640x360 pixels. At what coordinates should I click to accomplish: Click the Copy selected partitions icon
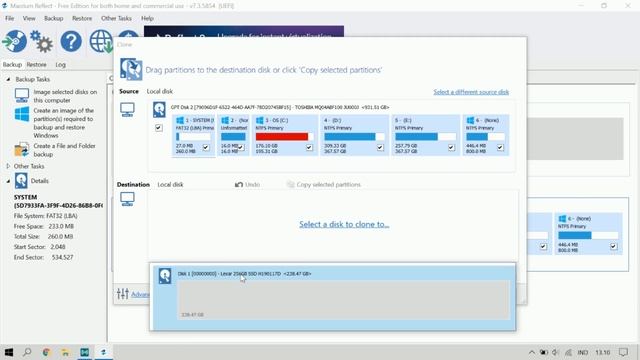(290, 184)
